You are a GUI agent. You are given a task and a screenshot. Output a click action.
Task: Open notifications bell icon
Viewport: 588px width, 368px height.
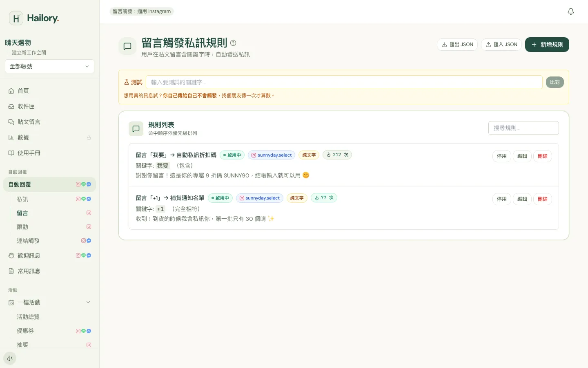click(571, 11)
